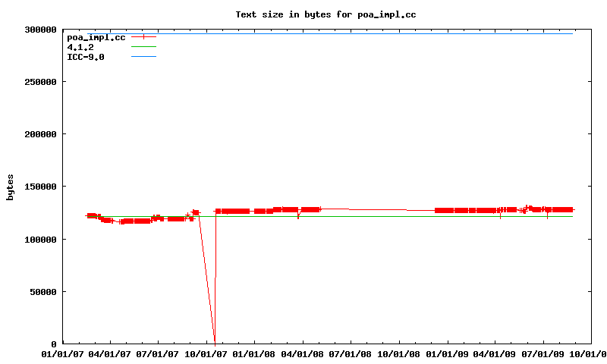The image size is (607, 364).
Task: Click the 01/01/07 x-axis date label
Action: click(62, 353)
